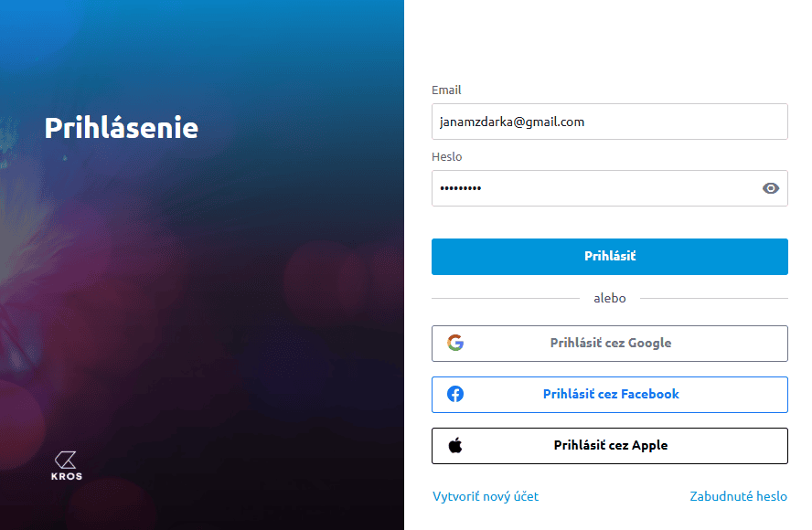The width and height of the screenshot is (812, 530).
Task: Click the alebo divider text
Action: [610, 299]
